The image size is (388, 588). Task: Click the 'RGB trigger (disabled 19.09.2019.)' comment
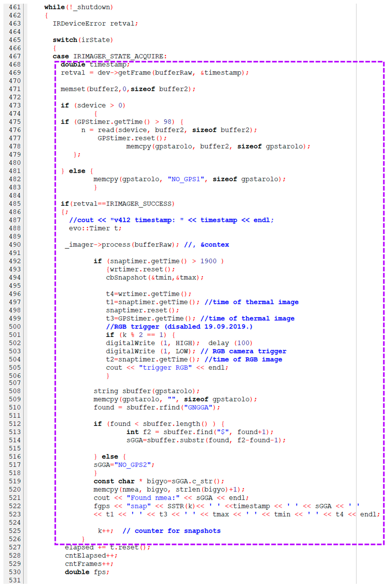[179, 327]
